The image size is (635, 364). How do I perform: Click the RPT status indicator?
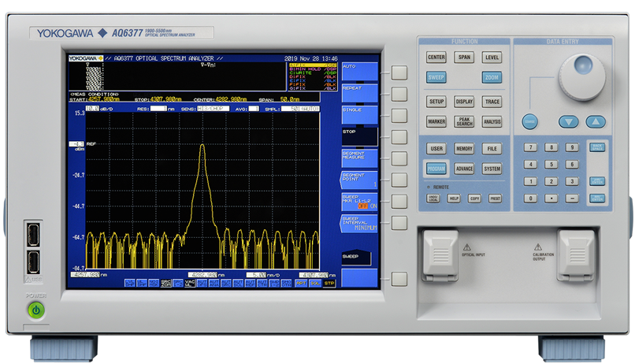click(301, 282)
